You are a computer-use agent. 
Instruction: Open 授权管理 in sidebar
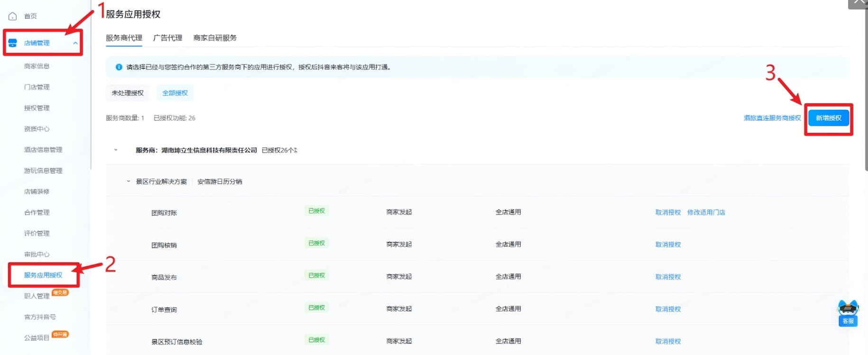click(x=37, y=108)
